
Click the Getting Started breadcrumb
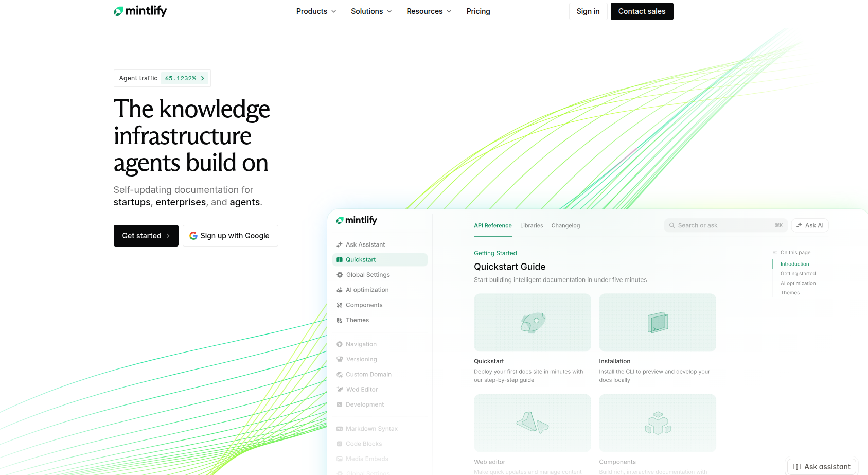coord(495,253)
